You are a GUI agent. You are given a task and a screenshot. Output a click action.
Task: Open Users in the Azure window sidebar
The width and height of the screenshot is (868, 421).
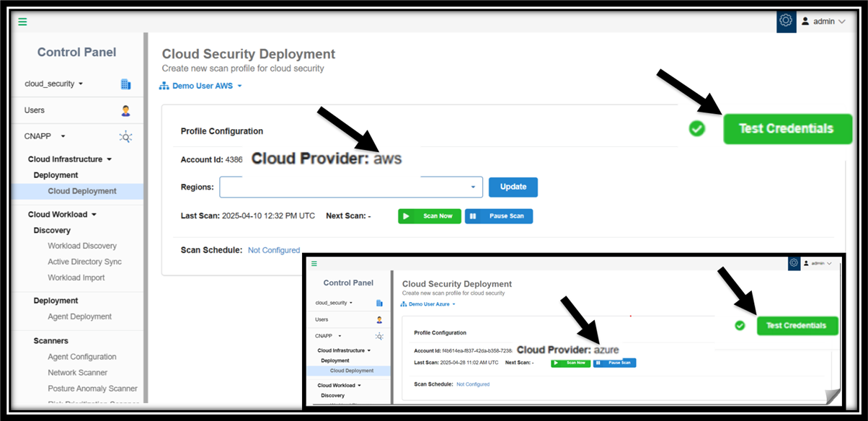click(322, 319)
